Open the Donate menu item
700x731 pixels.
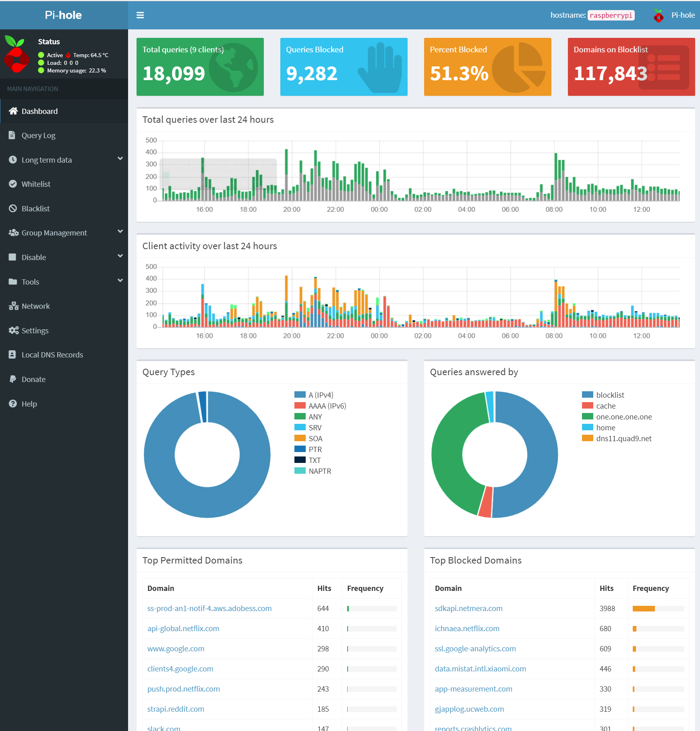(x=64, y=379)
